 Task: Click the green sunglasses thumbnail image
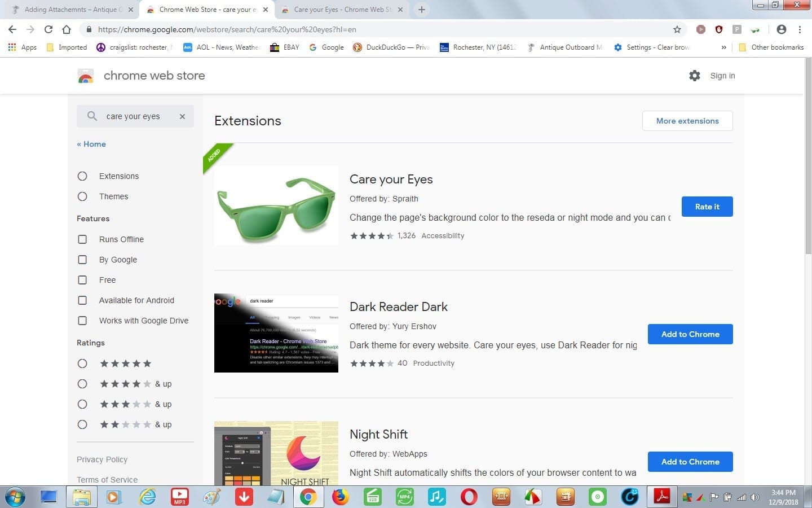276,205
